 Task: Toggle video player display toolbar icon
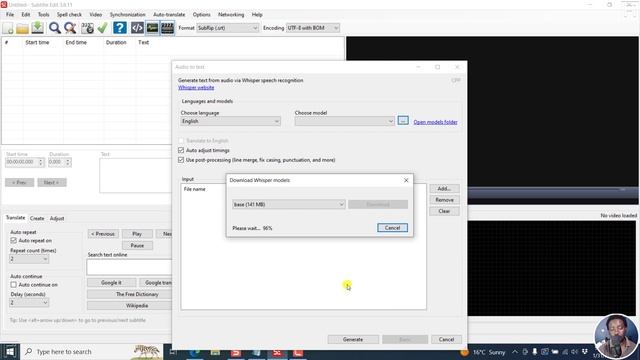pyautogui.click(x=167, y=28)
